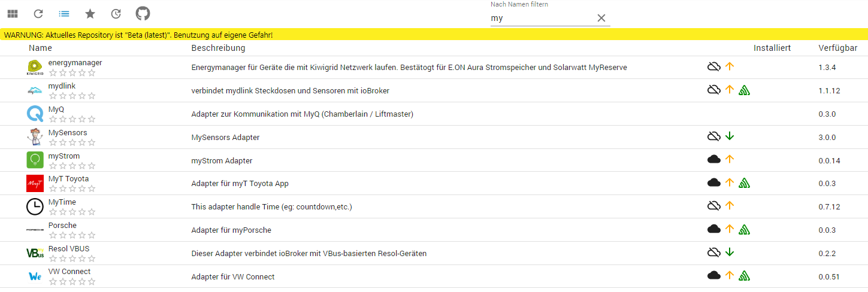Click green down arrow in MySensors row
This screenshot has width=868, height=292.
point(729,136)
